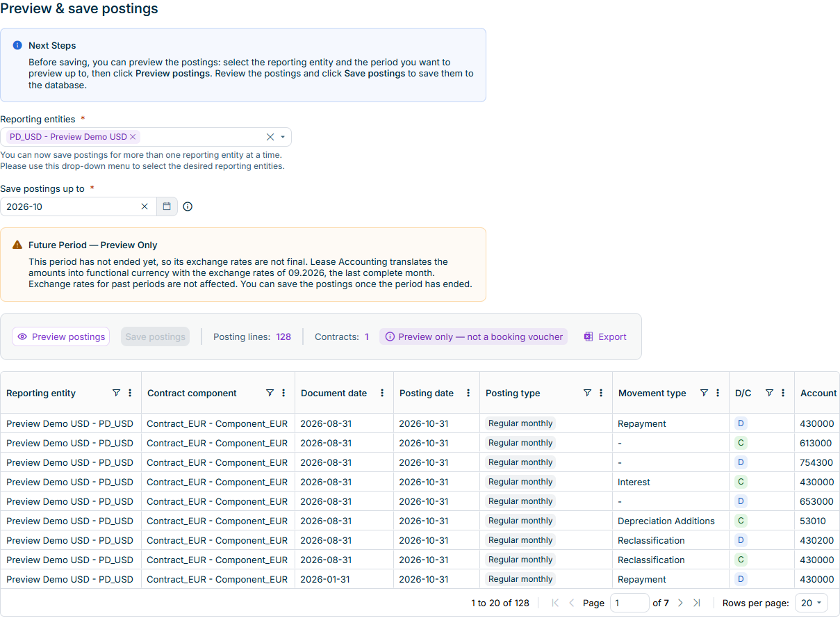Show info about Save postings up to
The width and height of the screenshot is (840, 625).
tap(188, 206)
